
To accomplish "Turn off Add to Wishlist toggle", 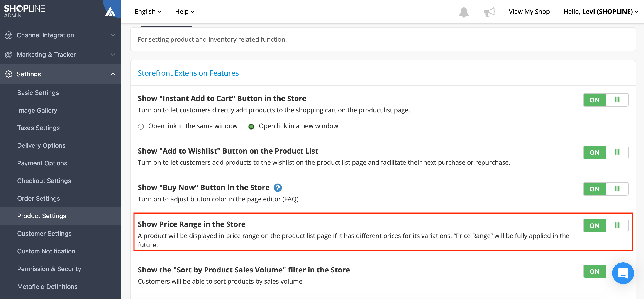I will (605, 152).
